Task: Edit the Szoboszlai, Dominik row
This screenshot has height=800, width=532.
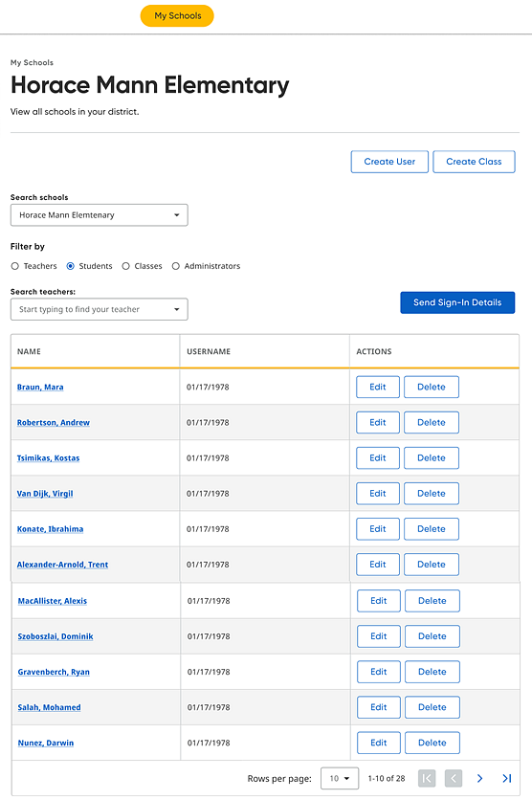Action: (x=379, y=636)
